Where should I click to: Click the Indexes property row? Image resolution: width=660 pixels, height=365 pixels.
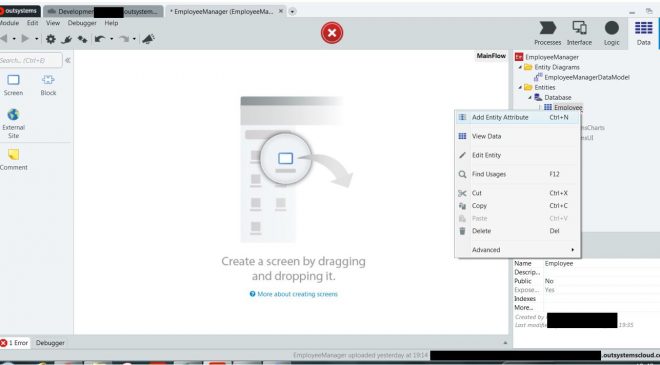[586, 299]
